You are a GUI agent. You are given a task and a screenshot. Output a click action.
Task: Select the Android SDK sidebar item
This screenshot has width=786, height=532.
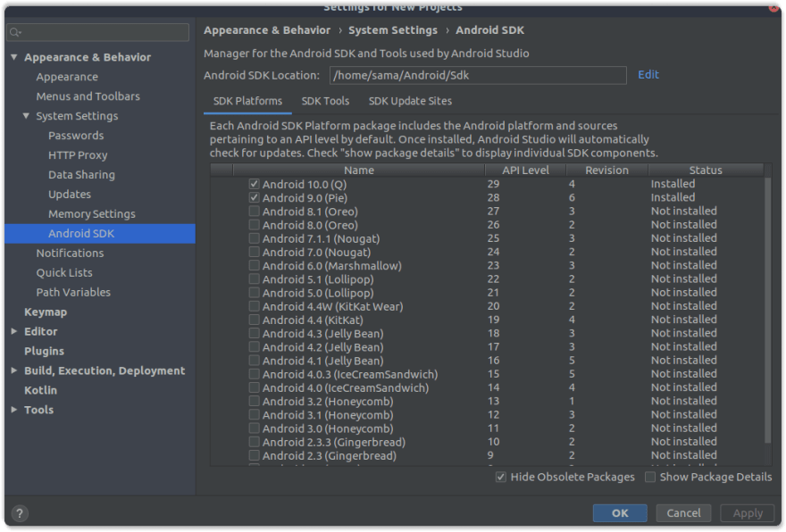(x=100, y=234)
